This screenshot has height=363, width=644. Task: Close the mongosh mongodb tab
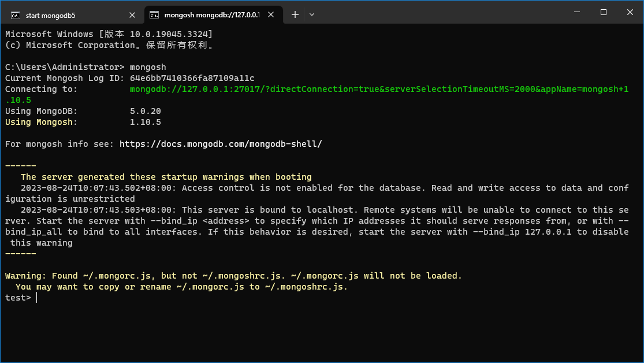click(271, 15)
